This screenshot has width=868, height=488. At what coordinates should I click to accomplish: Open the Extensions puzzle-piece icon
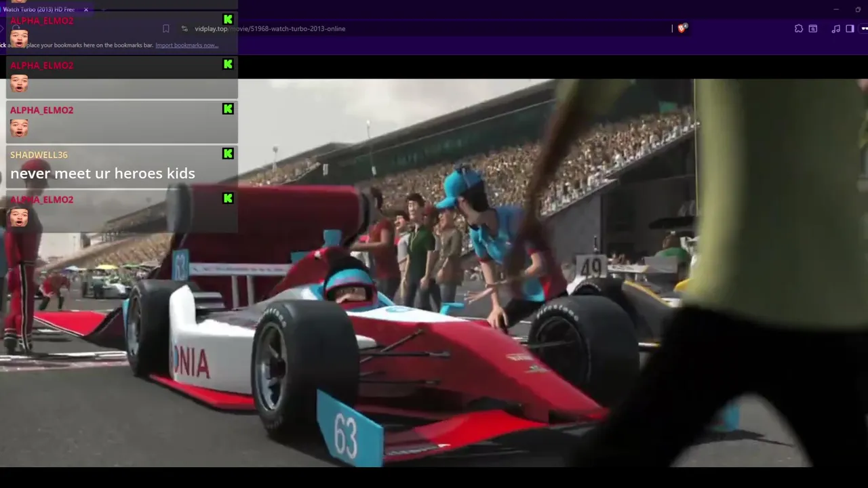click(x=799, y=28)
